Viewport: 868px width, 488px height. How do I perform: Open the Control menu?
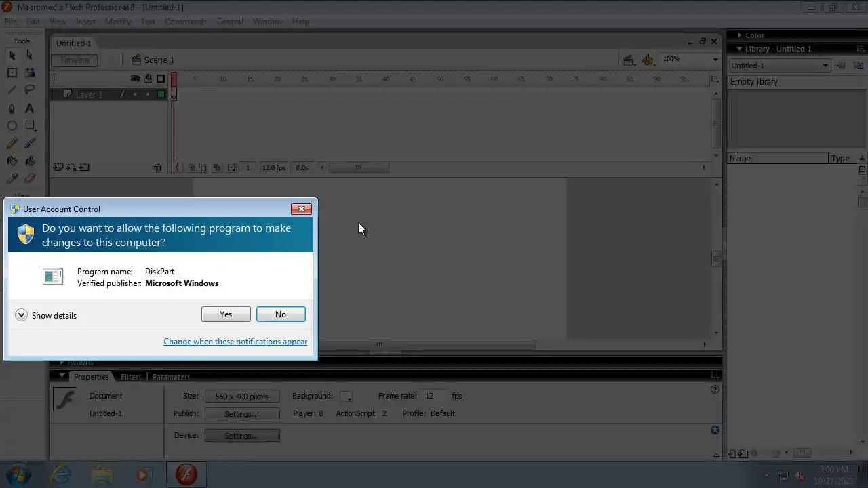click(x=230, y=22)
